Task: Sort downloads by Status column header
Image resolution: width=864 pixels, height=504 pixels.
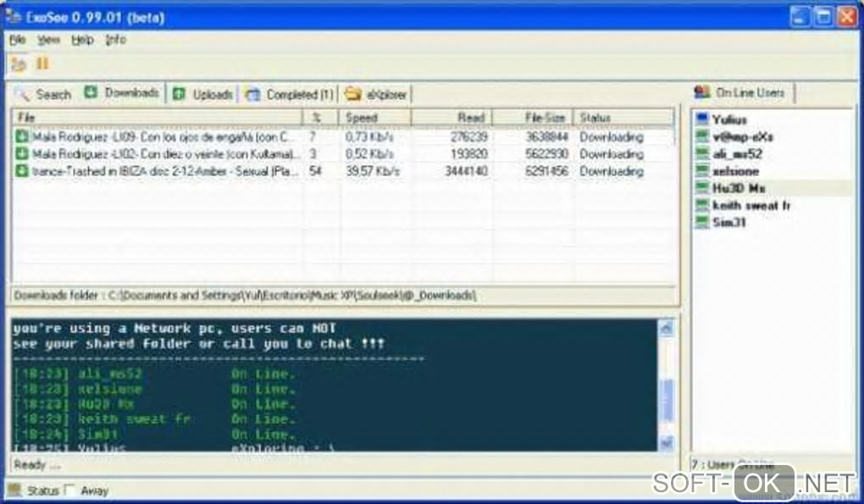Action: [x=623, y=118]
